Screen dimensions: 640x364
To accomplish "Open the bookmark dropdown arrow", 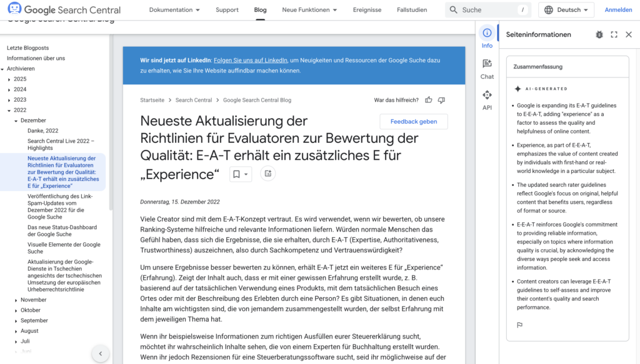I will click(246, 174).
